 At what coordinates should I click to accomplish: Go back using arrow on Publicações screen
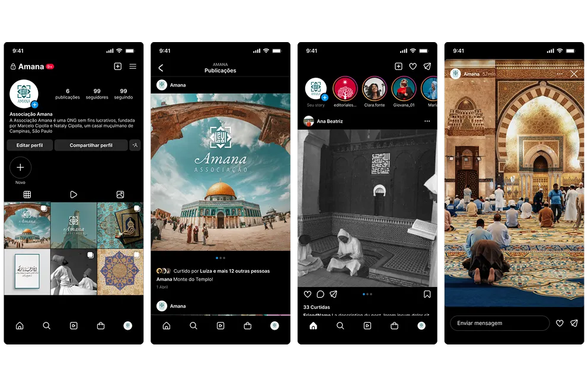(161, 68)
